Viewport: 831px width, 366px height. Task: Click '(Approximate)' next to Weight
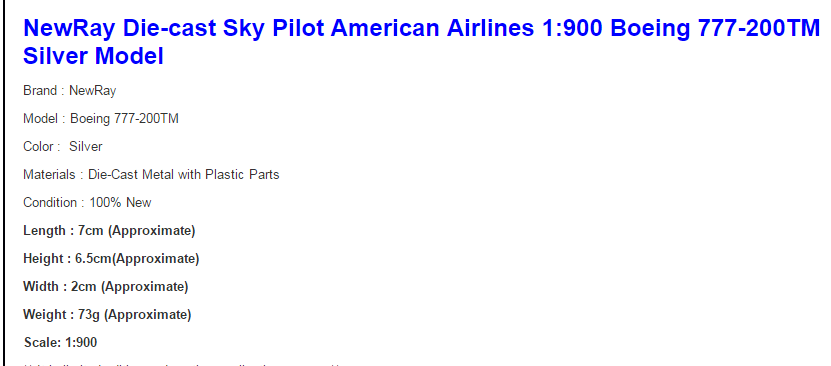tap(148, 315)
